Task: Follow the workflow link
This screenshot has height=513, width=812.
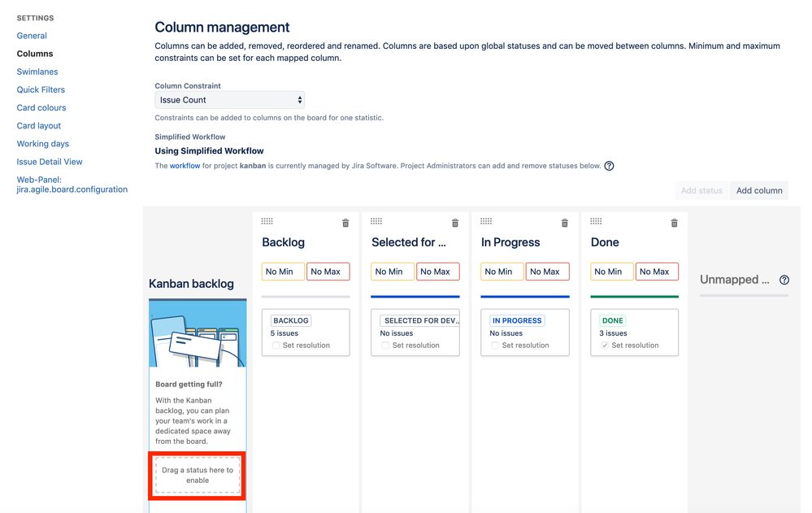Action: pyautogui.click(x=185, y=166)
